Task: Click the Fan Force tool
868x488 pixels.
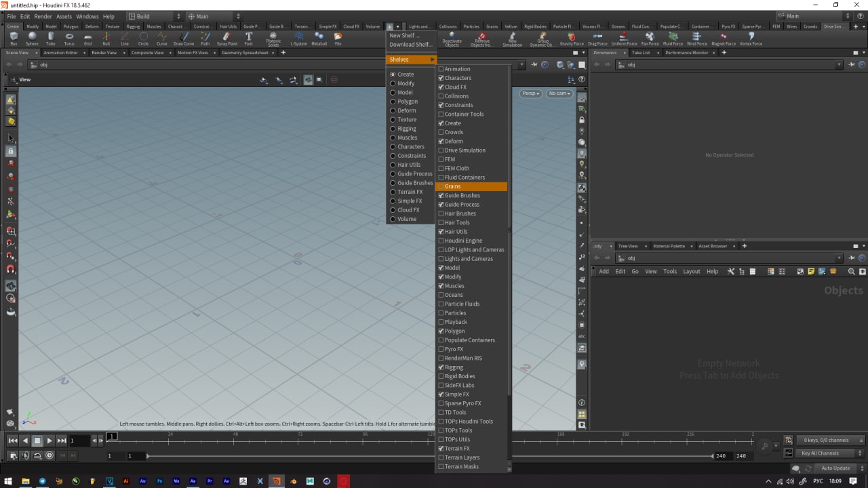Action: tap(650, 39)
